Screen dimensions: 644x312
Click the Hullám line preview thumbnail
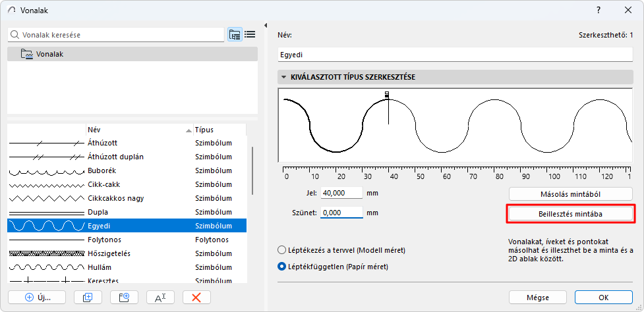[x=46, y=267]
